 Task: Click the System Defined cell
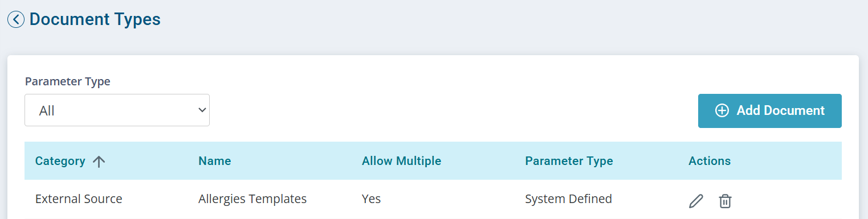point(568,199)
